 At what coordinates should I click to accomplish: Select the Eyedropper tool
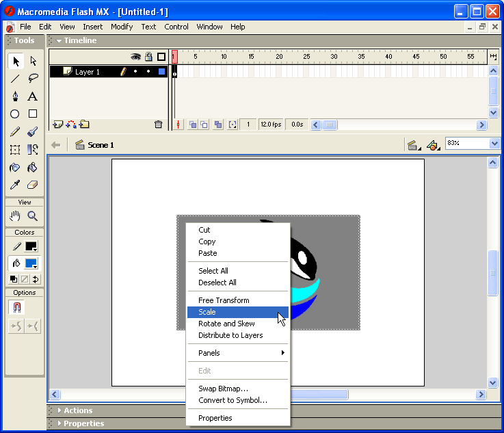point(14,185)
